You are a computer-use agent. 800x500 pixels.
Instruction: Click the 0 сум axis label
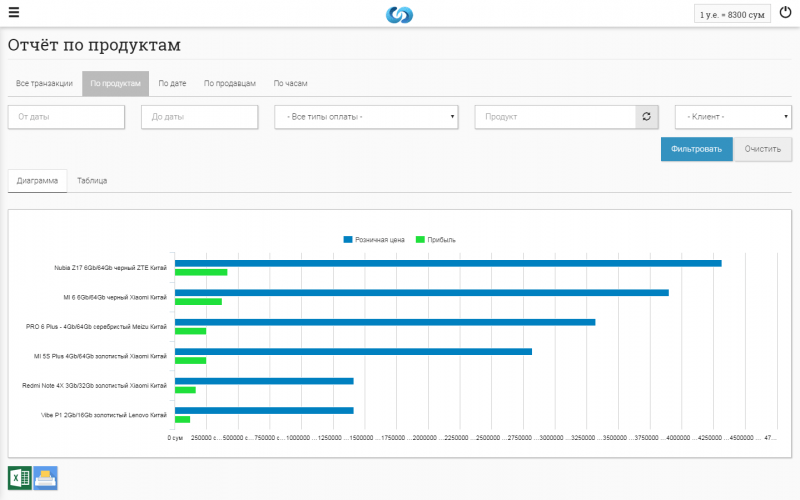click(175, 438)
